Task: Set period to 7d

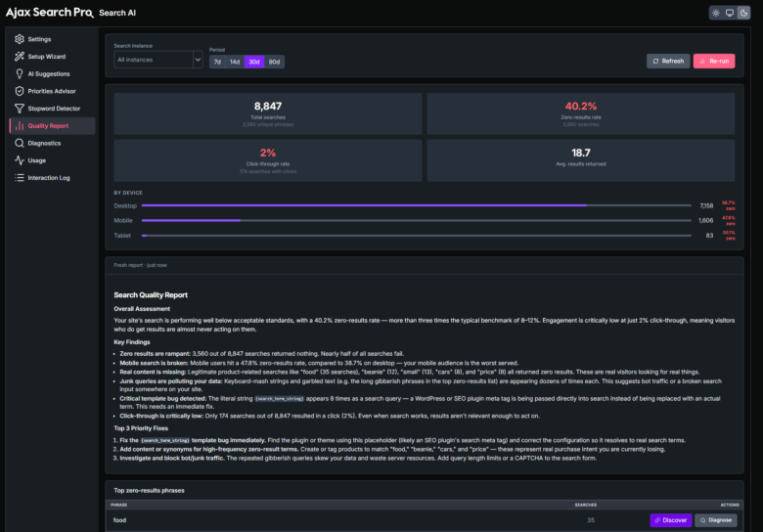Action: [217, 62]
